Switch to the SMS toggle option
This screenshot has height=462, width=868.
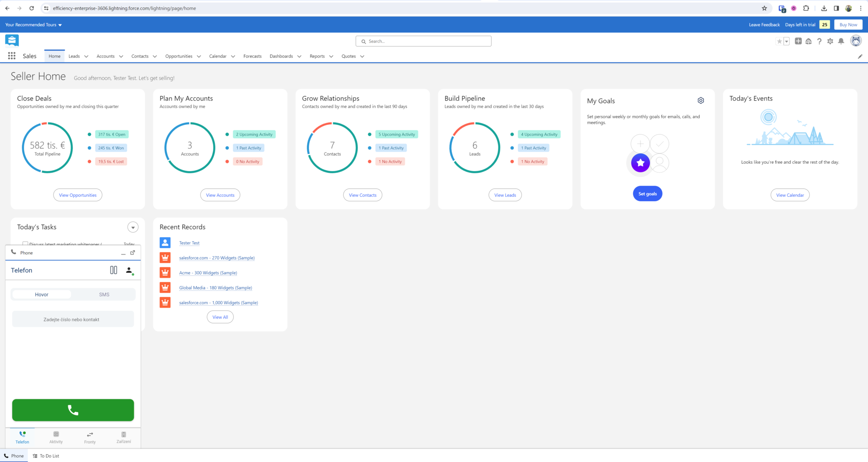[x=104, y=295]
